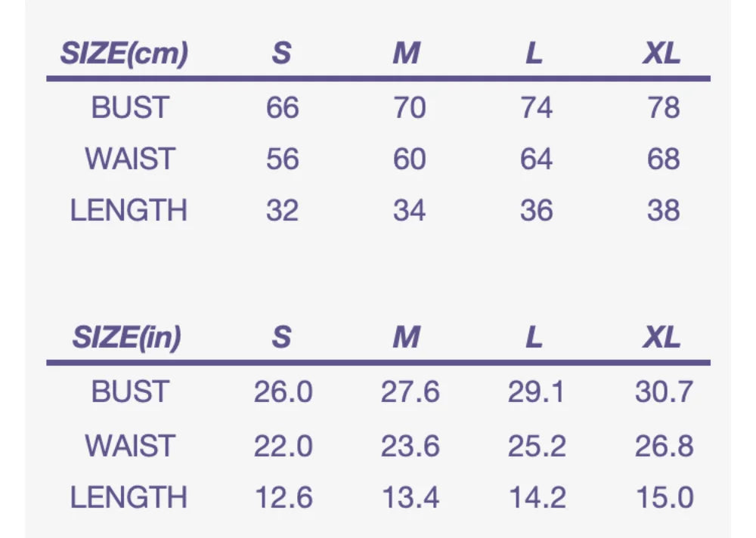Click the waist value 64
Viewport: 756px width, 538px height.
click(536, 159)
